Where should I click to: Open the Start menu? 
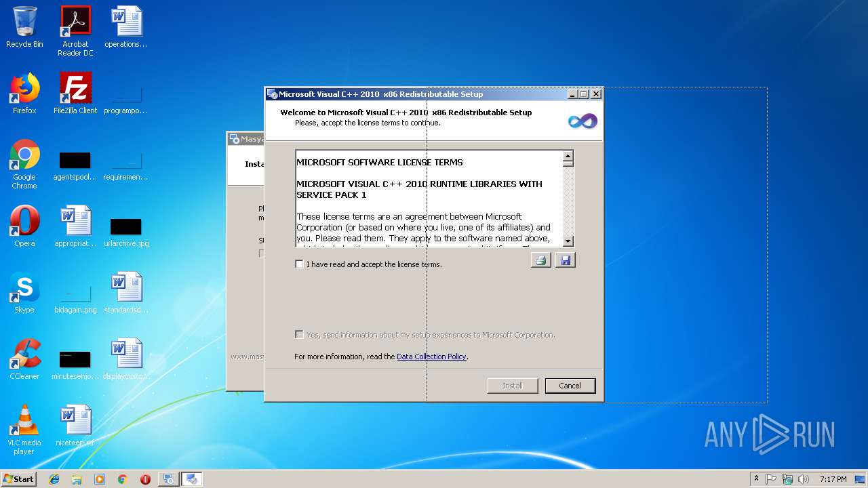point(19,479)
